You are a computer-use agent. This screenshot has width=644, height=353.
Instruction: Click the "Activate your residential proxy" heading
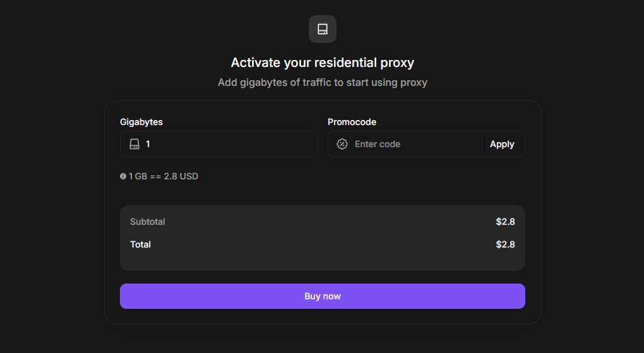point(322,63)
